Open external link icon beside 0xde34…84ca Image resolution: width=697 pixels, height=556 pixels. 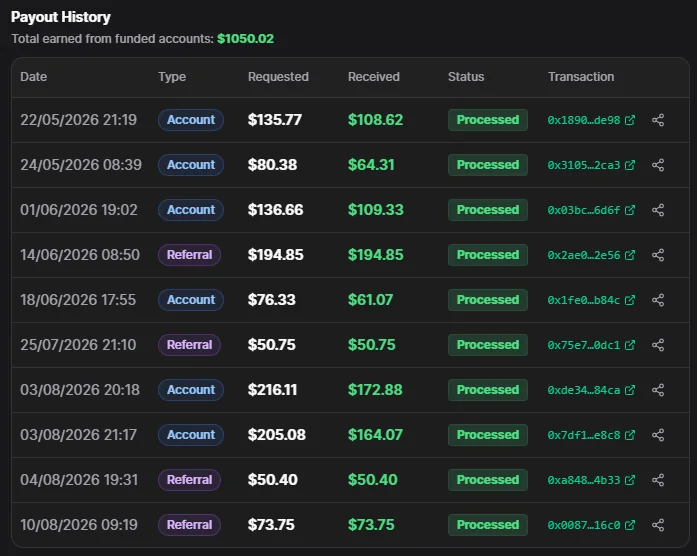tap(629, 390)
